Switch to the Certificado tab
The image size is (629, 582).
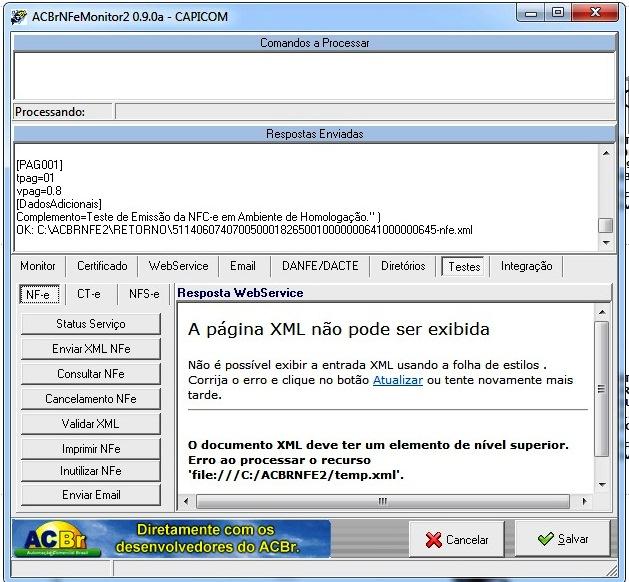tap(102, 266)
